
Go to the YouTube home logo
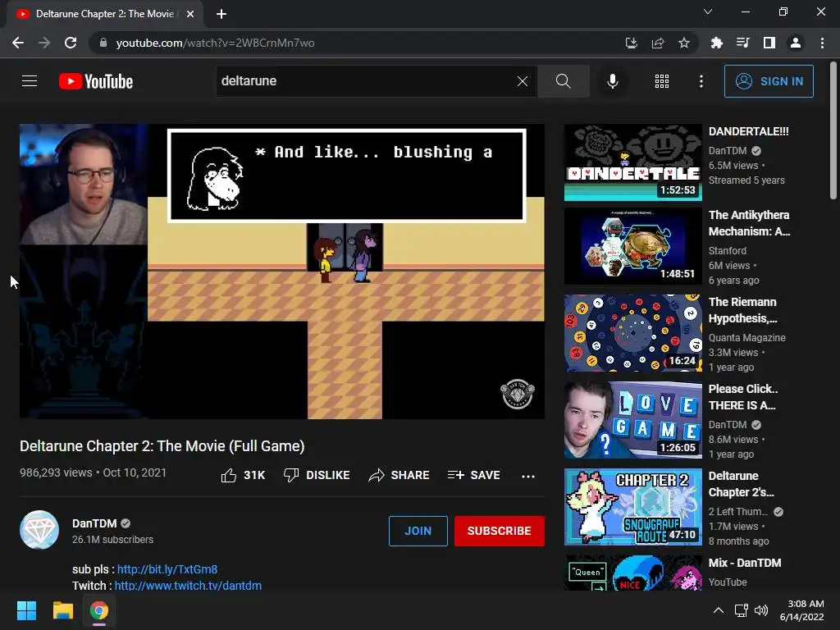coord(96,81)
